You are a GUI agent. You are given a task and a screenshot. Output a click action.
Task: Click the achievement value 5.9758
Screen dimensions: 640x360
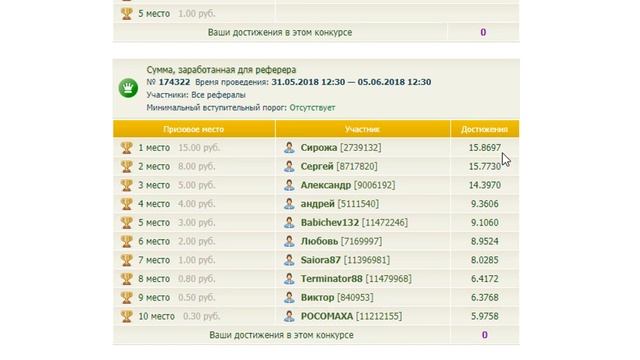[x=484, y=316]
